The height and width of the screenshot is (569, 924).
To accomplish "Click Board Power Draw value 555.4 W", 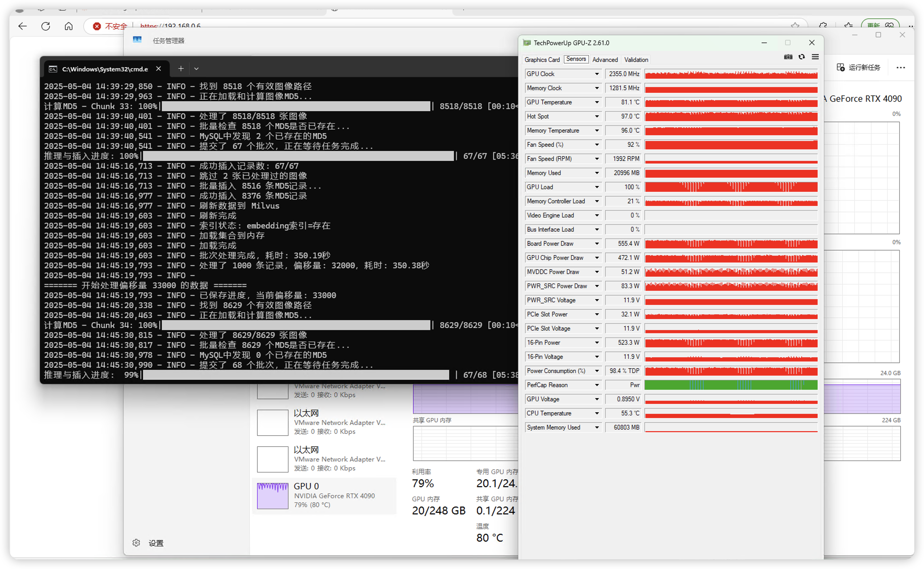I will (x=623, y=243).
